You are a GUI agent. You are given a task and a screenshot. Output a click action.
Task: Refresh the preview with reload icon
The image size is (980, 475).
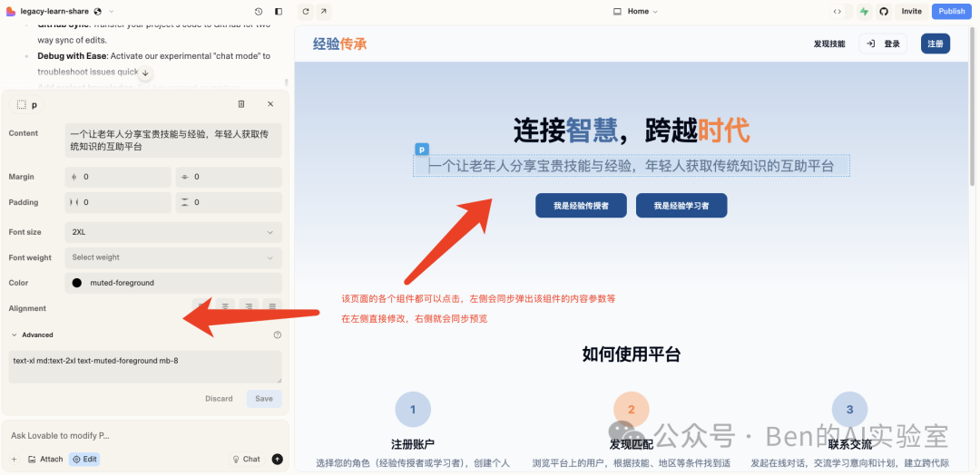306,11
